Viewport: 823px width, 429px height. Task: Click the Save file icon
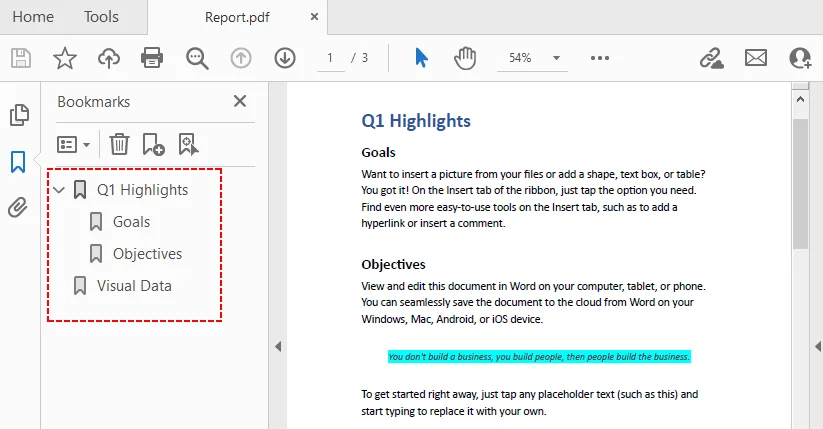pos(21,58)
